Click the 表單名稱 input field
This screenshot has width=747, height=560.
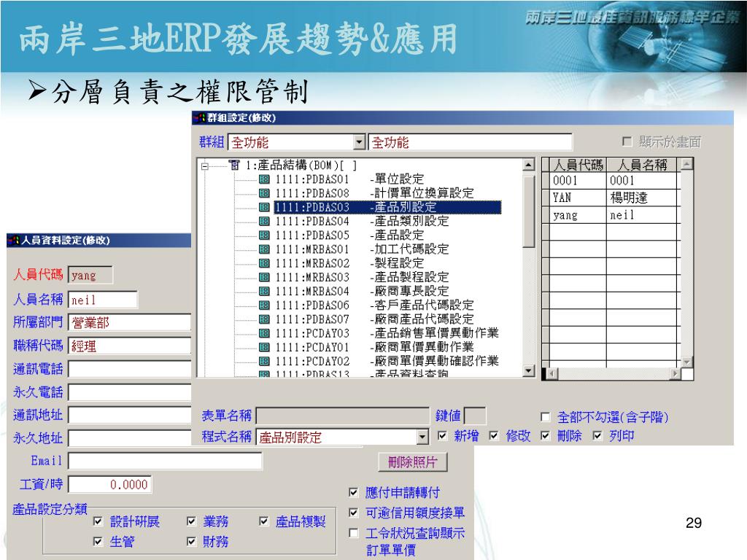tap(343, 416)
